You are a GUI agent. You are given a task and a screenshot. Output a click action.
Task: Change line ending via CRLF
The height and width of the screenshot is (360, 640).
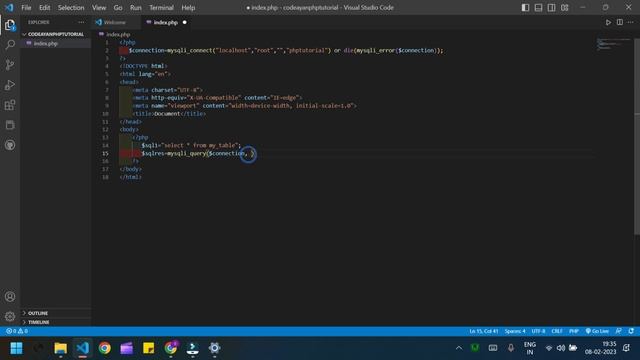tap(557, 331)
